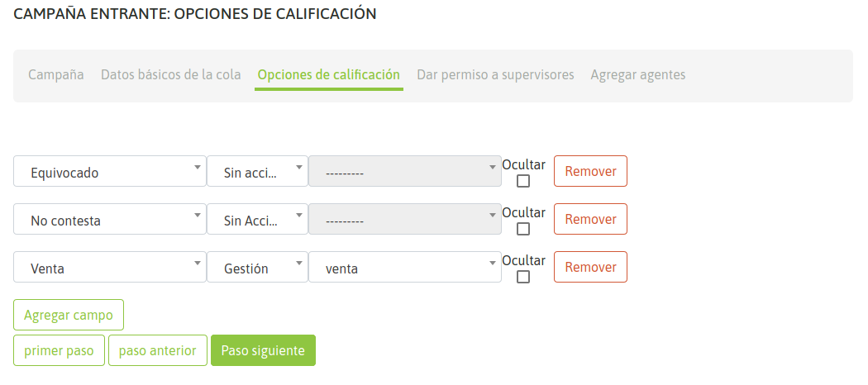Open Dar permiso a supervisores tab
The image size is (868, 385).
click(495, 74)
